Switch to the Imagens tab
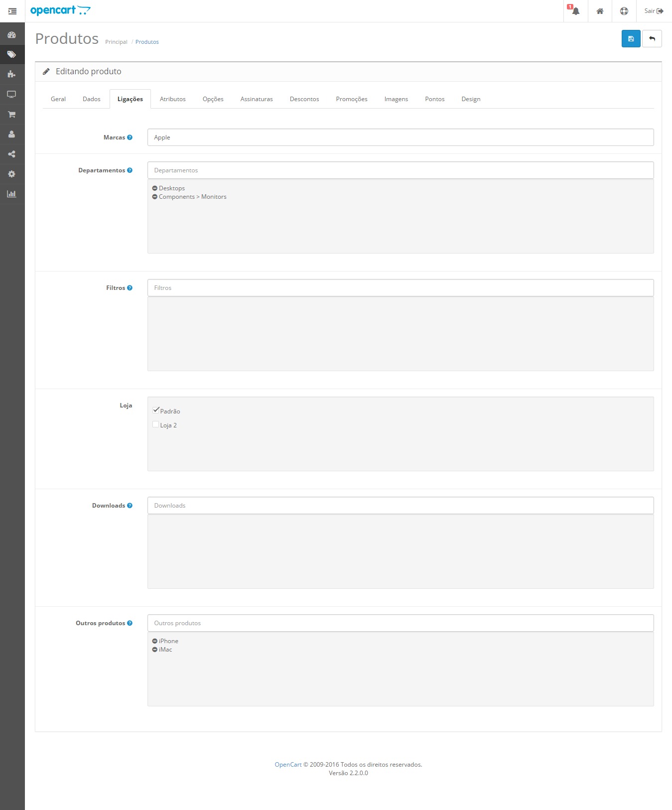Image resolution: width=672 pixels, height=810 pixels. coord(396,99)
